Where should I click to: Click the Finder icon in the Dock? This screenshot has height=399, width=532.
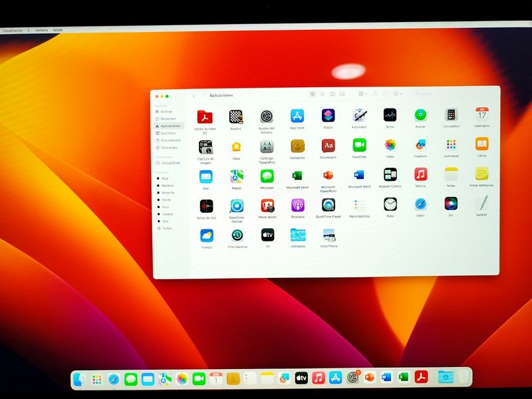[x=80, y=379]
